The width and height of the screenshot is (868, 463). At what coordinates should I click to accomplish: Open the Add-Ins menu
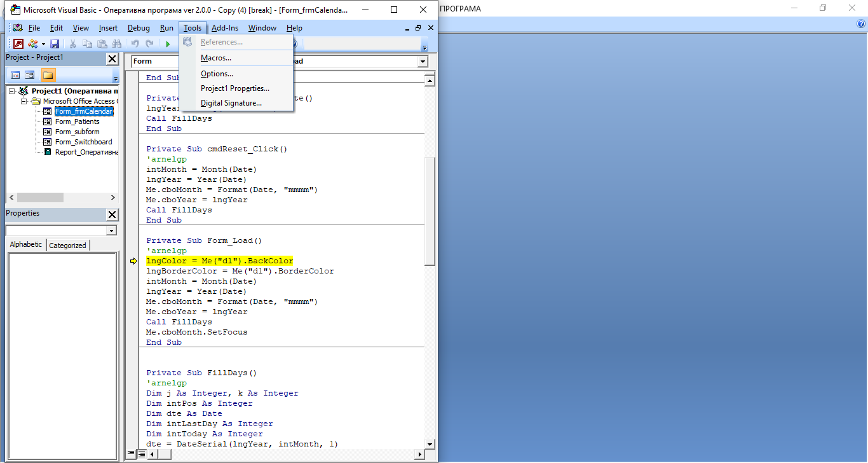pos(225,28)
